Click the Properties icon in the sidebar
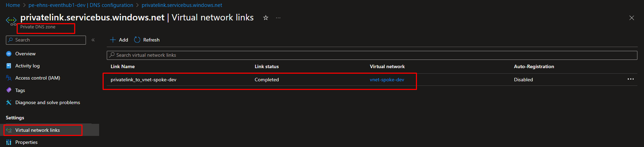This screenshot has height=147, width=644. [9, 142]
